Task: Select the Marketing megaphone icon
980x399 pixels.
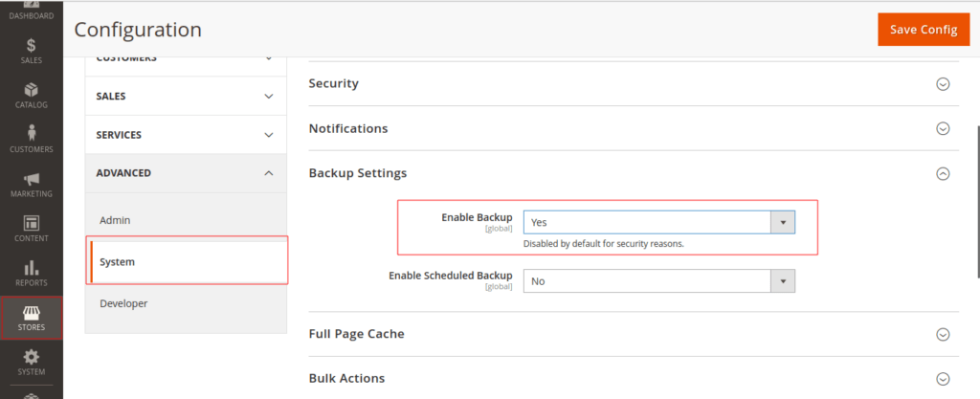Action: 32,180
